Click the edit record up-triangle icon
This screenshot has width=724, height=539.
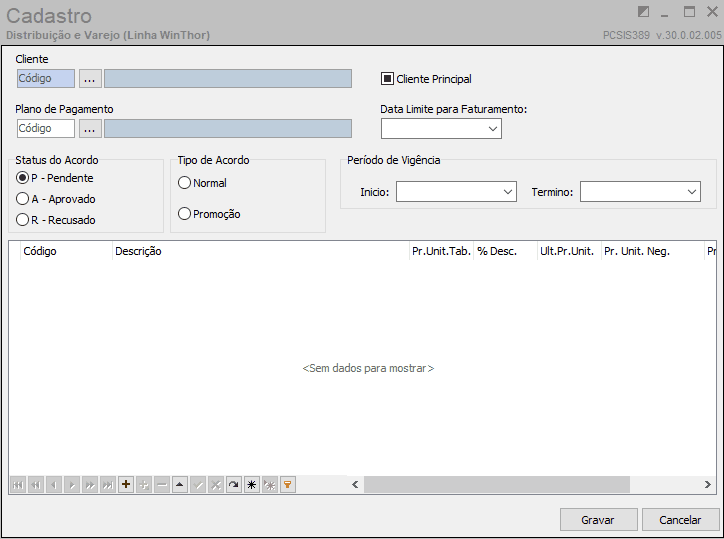point(180,485)
